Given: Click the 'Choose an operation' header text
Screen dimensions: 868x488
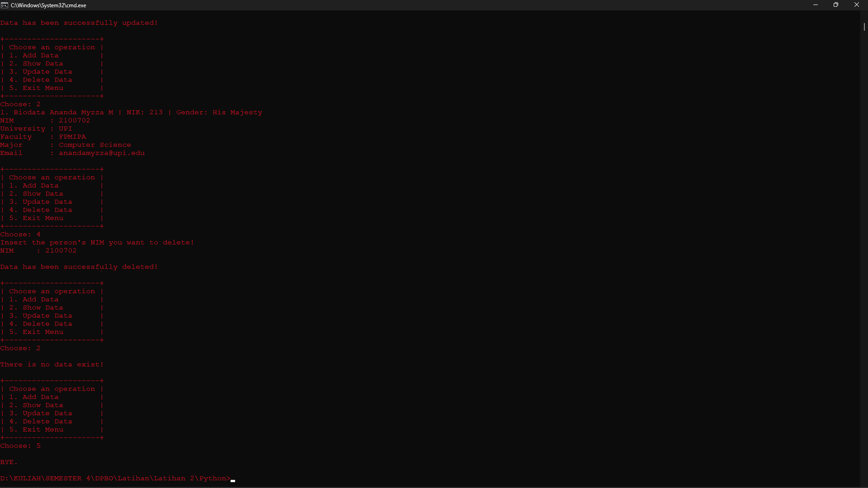Looking at the screenshot, I should (52, 47).
